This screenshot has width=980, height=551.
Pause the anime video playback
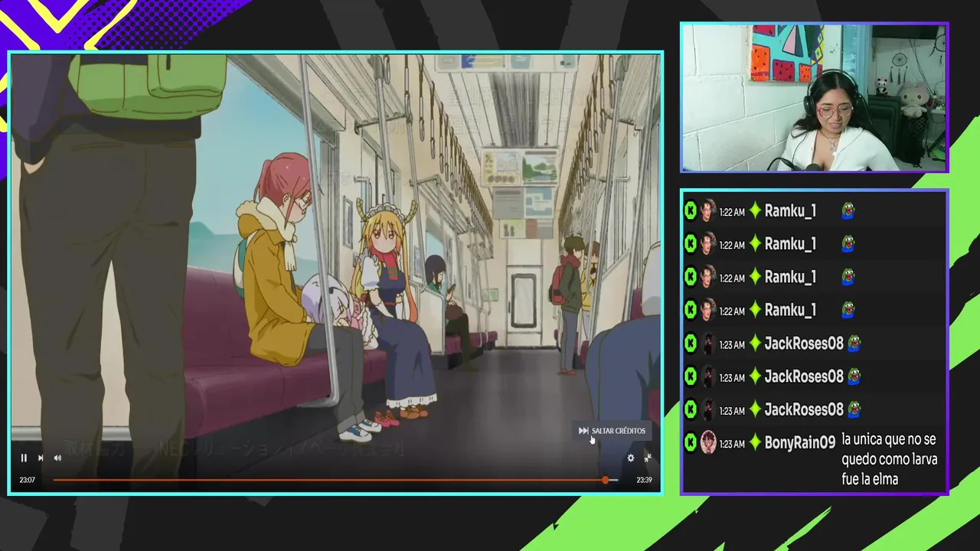pyautogui.click(x=24, y=458)
